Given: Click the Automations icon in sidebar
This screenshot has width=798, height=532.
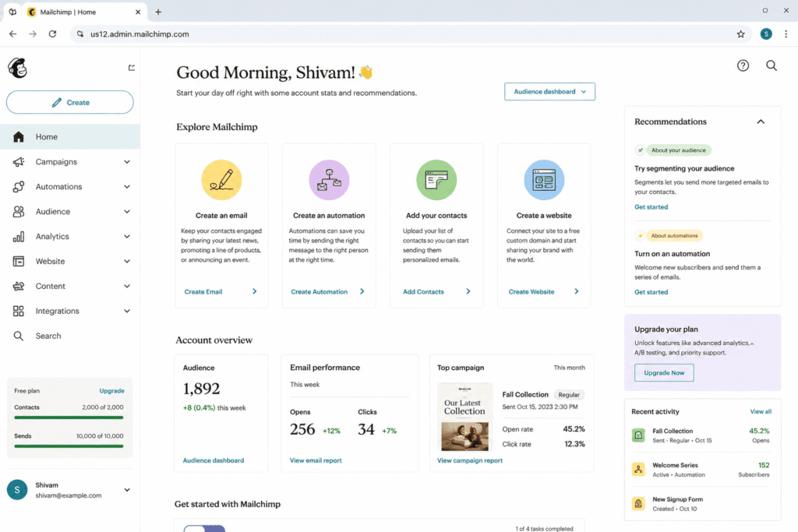Looking at the screenshot, I should pyautogui.click(x=19, y=187).
